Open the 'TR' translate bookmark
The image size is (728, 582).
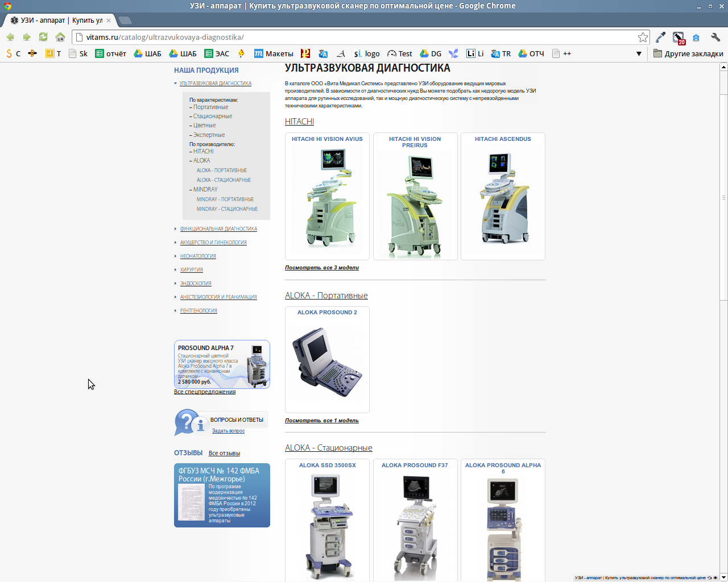point(501,53)
